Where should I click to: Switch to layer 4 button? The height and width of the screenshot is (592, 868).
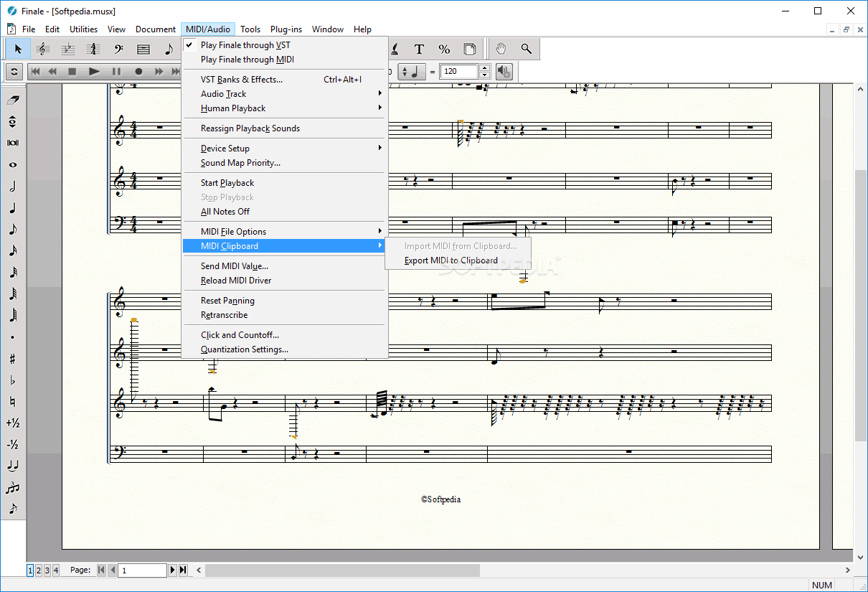point(56,570)
